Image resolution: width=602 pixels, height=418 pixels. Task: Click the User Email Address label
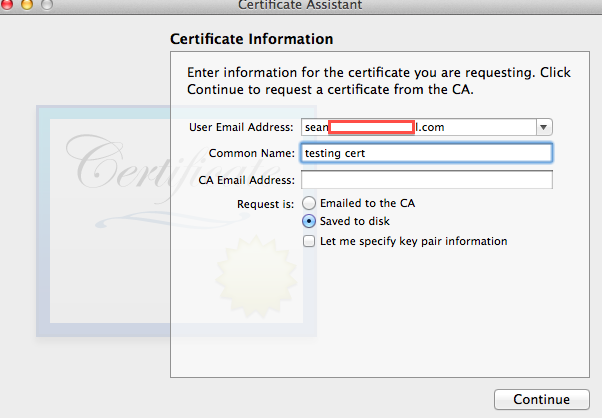241,127
